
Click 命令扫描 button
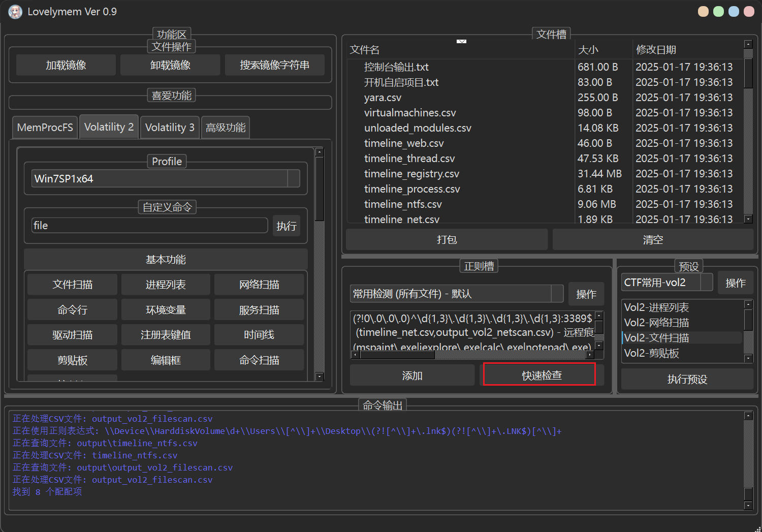[259, 360]
